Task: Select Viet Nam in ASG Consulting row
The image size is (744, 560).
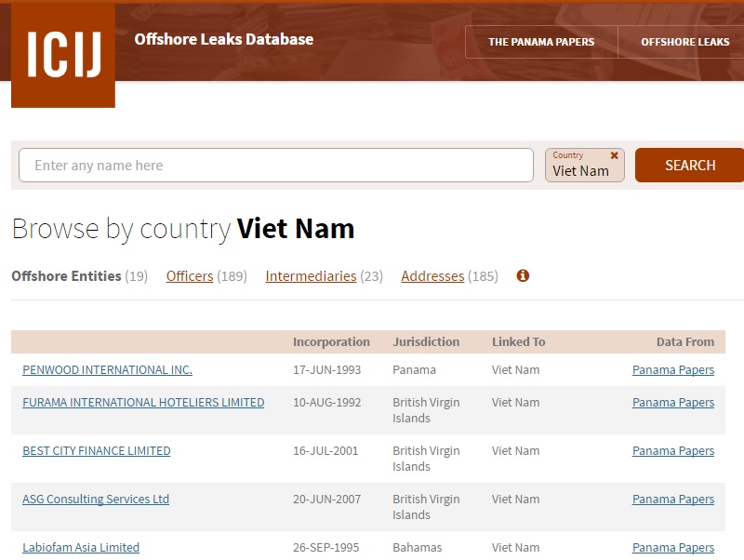Action: 515,500
